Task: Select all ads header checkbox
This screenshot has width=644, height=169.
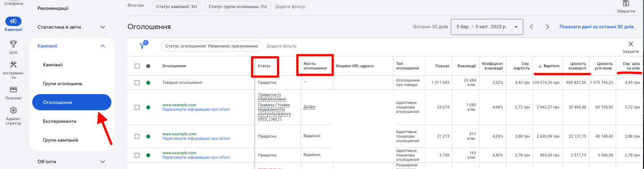Action: click(137, 66)
